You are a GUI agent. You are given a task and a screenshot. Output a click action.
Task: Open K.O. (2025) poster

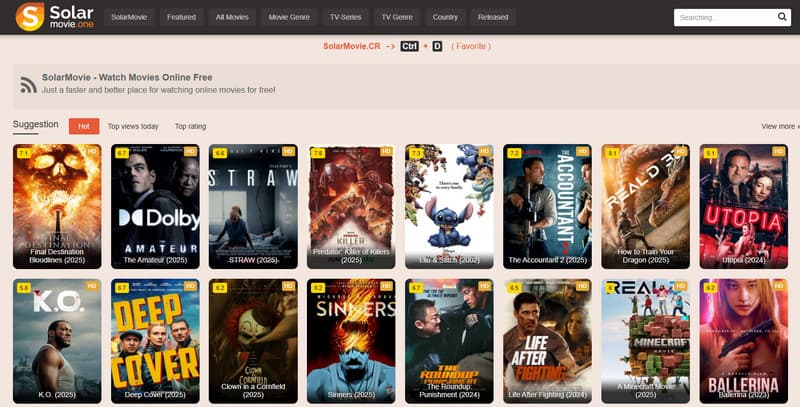click(57, 341)
